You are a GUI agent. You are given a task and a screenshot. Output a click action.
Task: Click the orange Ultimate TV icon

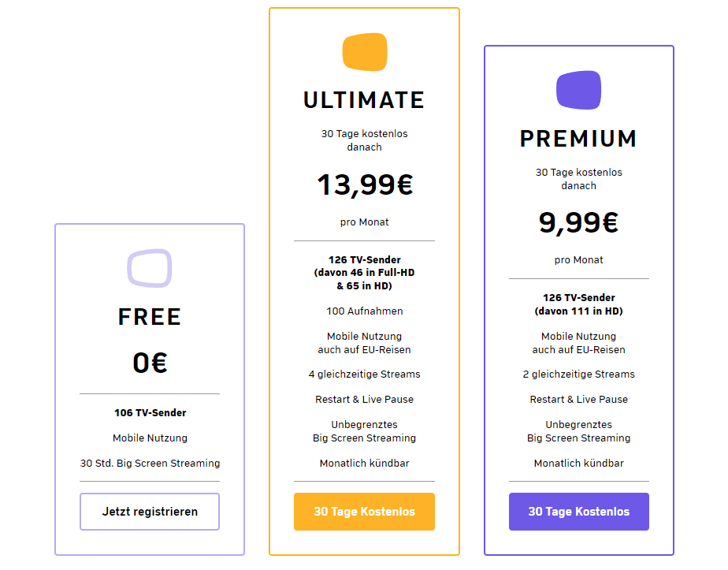tap(365, 51)
